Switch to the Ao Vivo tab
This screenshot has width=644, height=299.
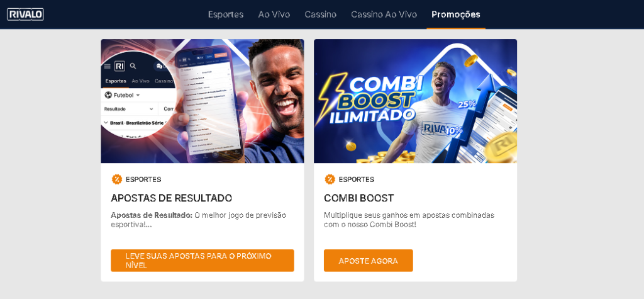[x=274, y=14]
